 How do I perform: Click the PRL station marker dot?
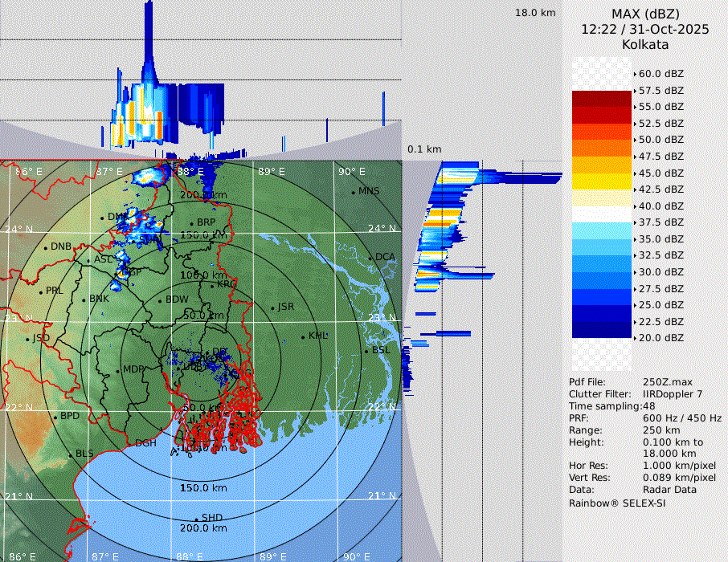click(x=40, y=291)
